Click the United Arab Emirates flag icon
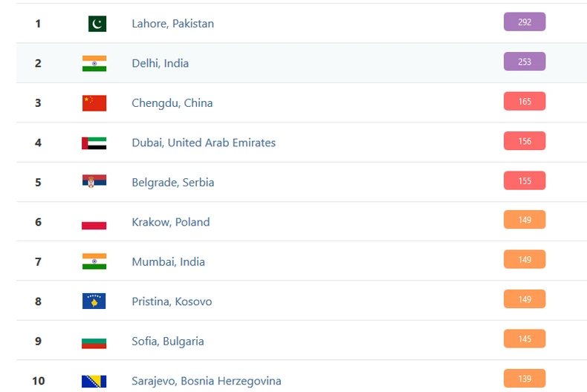 [94, 143]
